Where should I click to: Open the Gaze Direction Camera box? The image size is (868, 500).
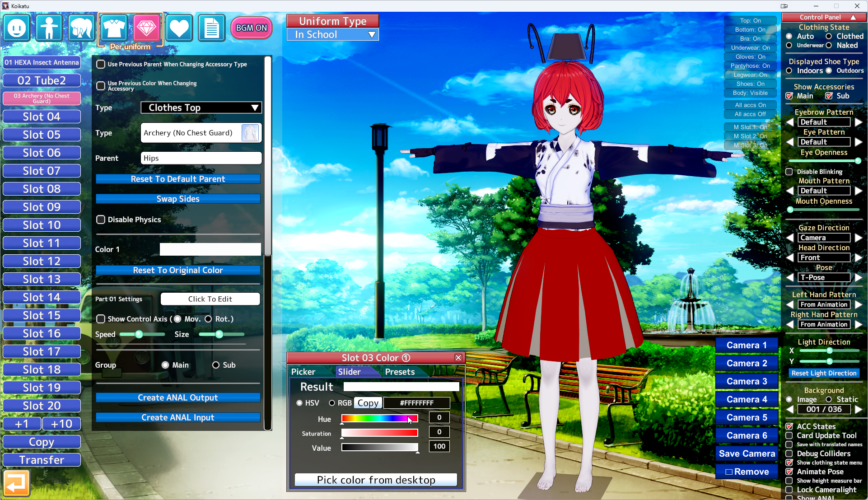(824, 238)
